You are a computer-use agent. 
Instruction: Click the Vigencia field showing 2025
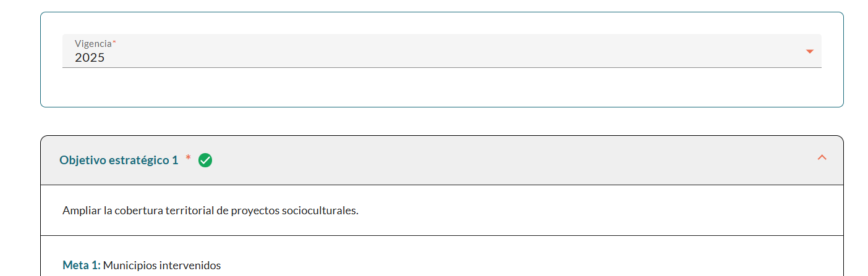(x=433, y=51)
